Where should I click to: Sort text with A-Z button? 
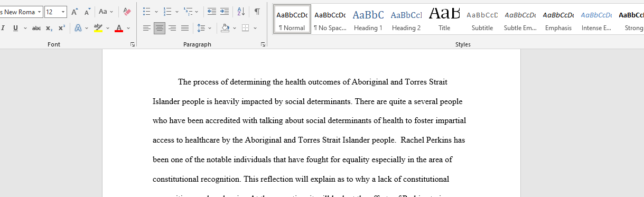pos(241,12)
